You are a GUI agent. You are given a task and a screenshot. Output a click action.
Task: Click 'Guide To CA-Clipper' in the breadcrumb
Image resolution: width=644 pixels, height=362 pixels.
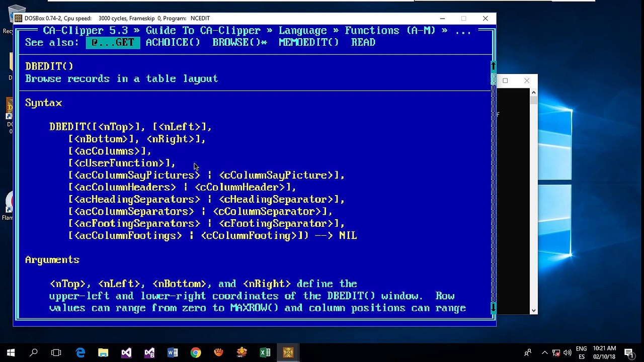pyautogui.click(x=203, y=30)
